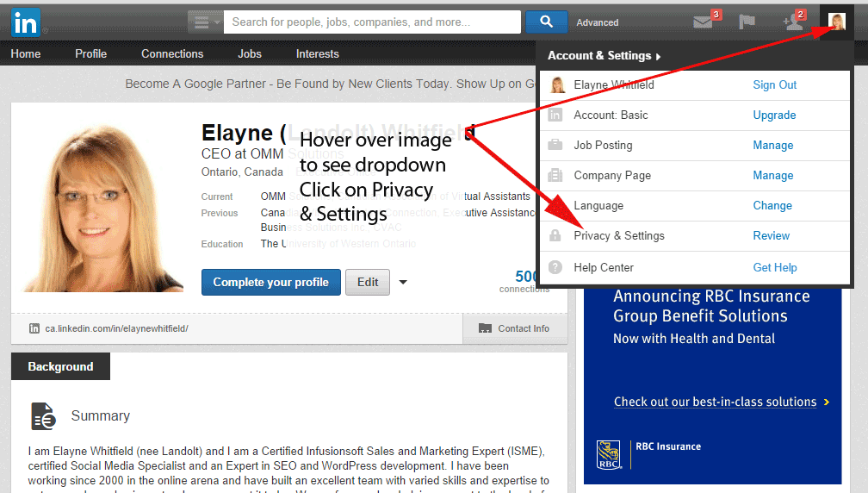Click the Account LinkedIn badge icon
The width and height of the screenshot is (868, 493).
coord(555,115)
